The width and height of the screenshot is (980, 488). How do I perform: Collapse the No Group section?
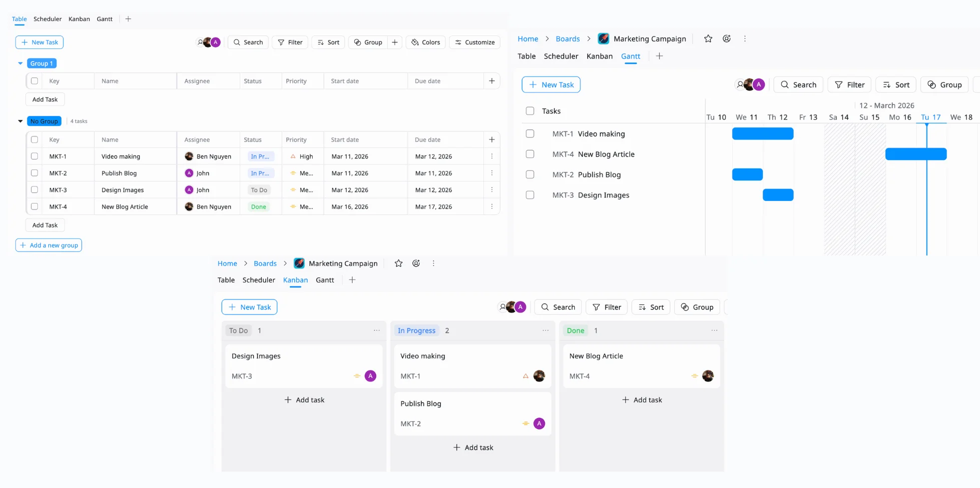(x=20, y=121)
